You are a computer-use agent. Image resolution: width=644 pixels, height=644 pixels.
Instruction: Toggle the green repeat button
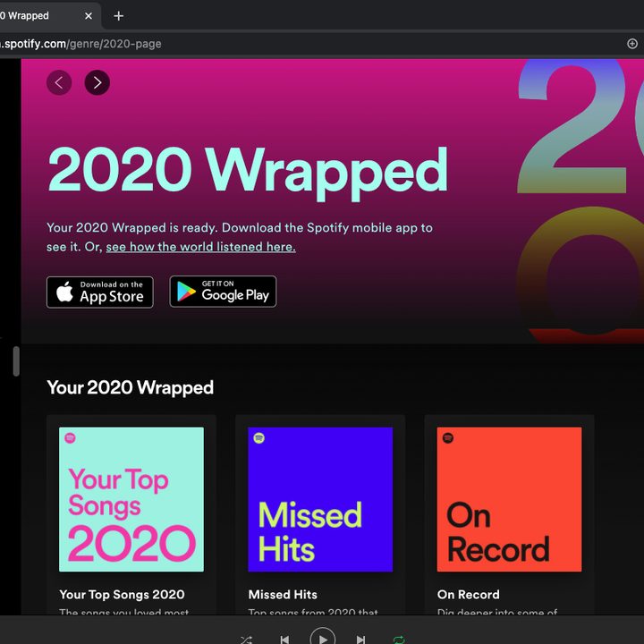399,640
